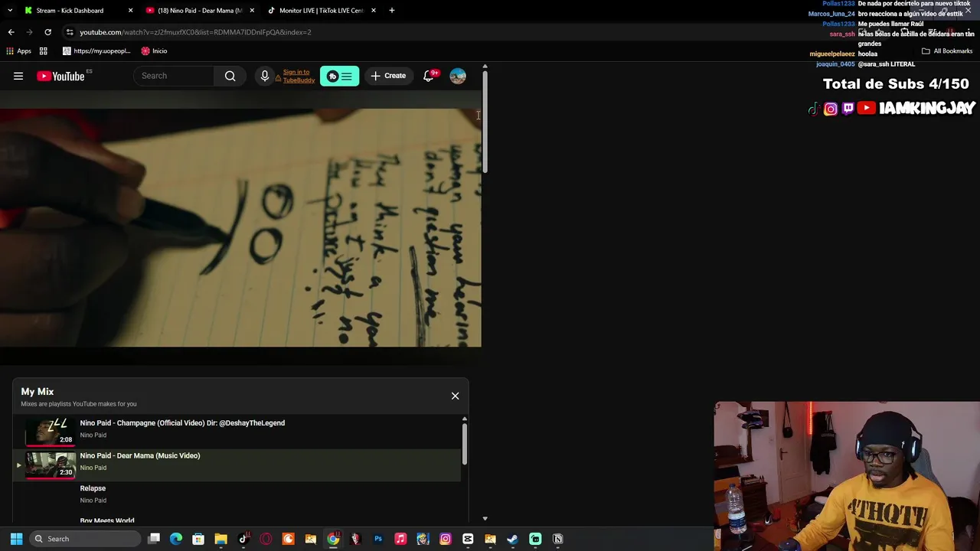The width and height of the screenshot is (980, 551).
Task: Open the music app taskbar icon
Action: coord(400,539)
